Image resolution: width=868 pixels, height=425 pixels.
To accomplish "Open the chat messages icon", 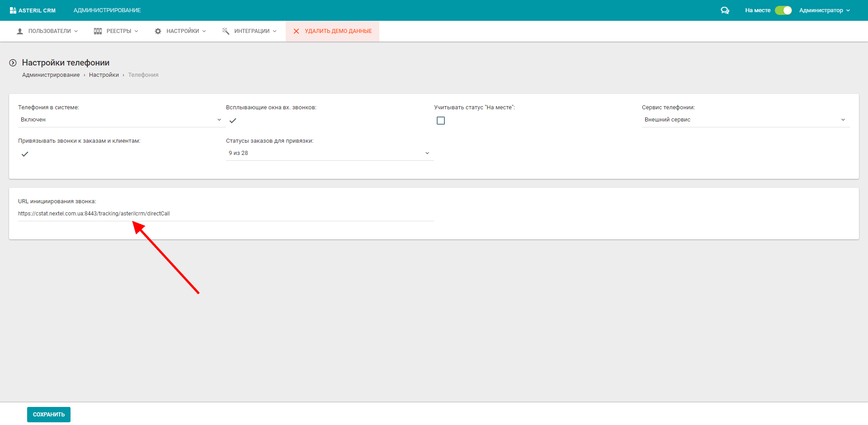I will (x=725, y=10).
